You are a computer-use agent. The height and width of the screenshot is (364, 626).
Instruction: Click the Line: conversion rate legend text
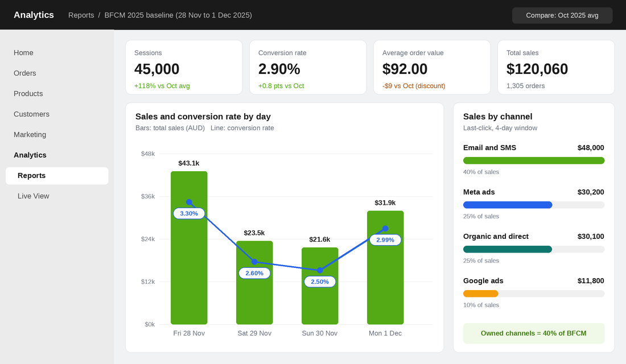[242, 128]
